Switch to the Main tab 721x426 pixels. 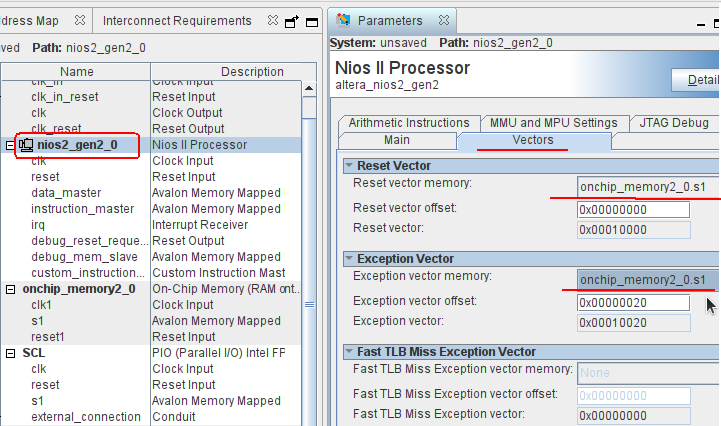[397, 140]
